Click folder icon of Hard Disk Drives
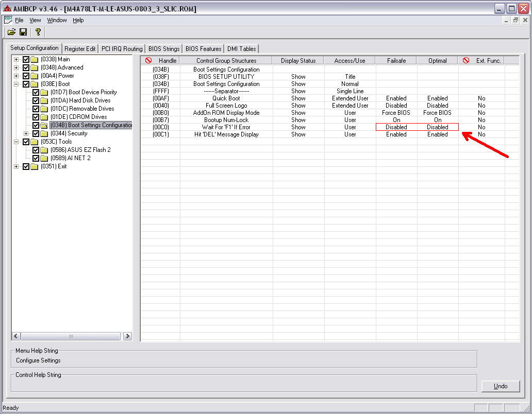The width and height of the screenshot is (532, 414). [44, 100]
